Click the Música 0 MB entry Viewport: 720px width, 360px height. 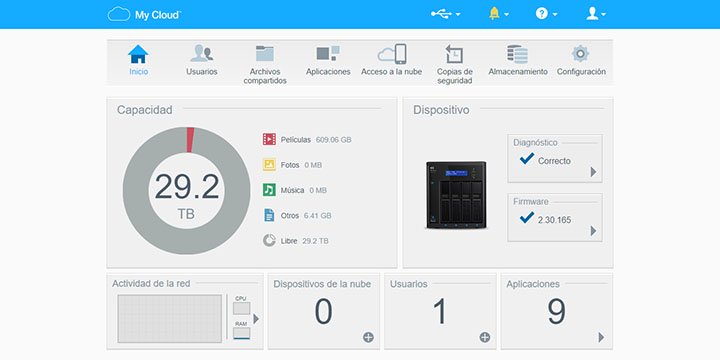[295, 190]
